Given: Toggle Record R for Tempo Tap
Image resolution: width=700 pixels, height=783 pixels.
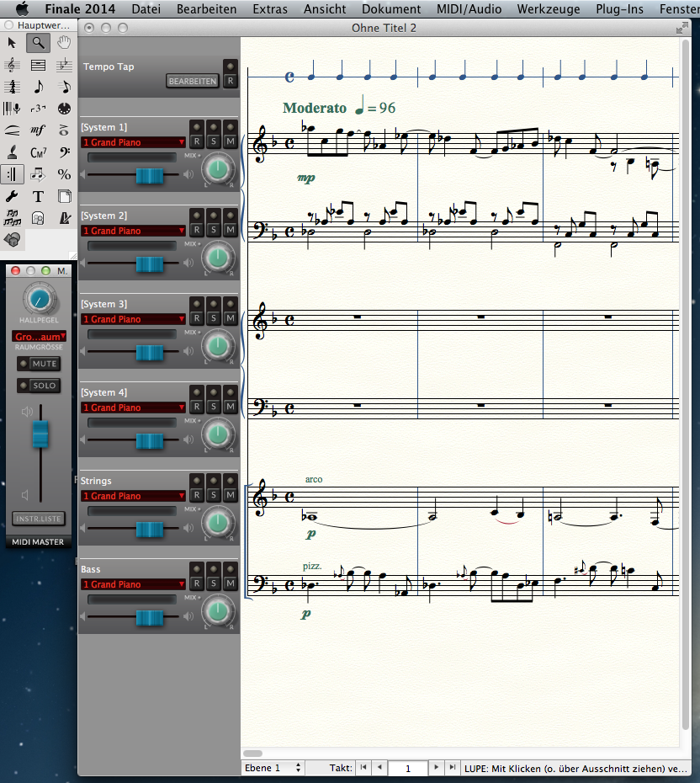Looking at the screenshot, I should 230,80.
